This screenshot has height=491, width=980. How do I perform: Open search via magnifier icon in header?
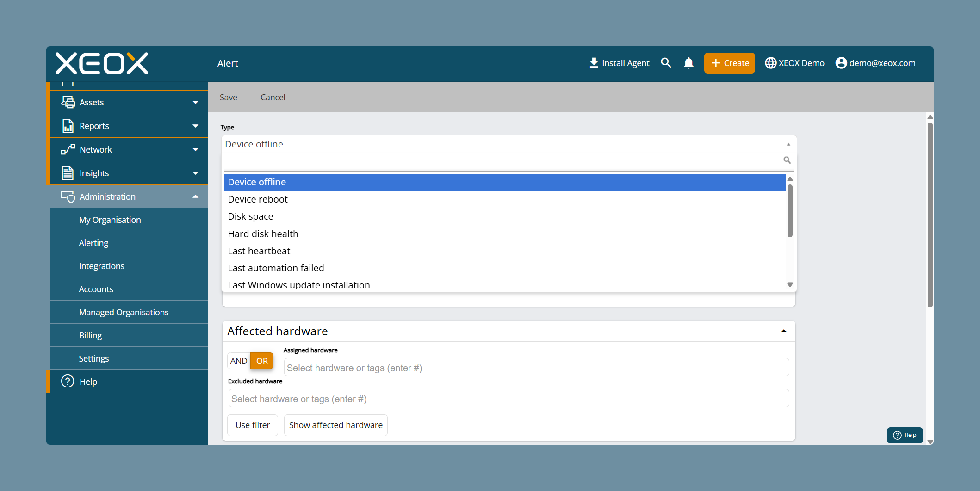(666, 63)
